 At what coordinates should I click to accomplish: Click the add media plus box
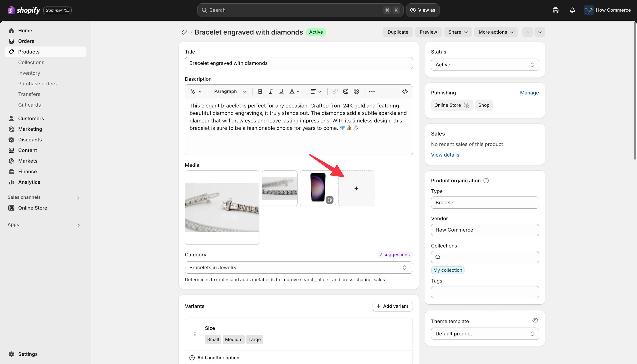coord(356,188)
